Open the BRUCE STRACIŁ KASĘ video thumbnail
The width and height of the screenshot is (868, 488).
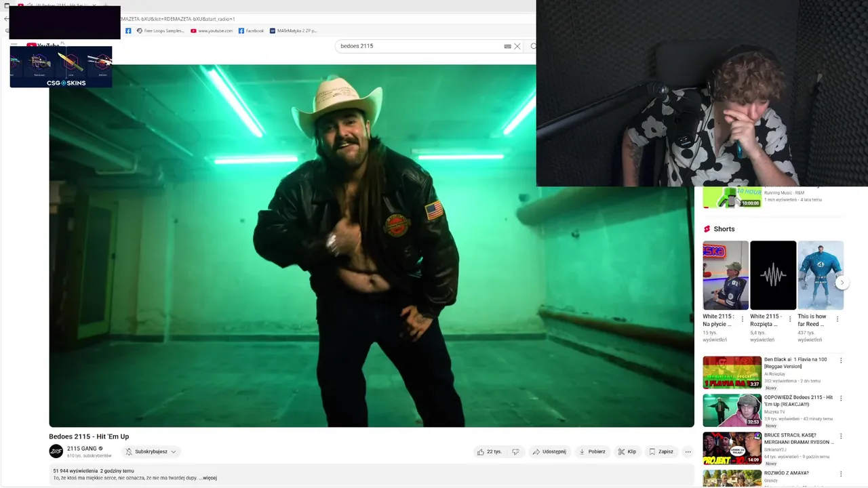tap(732, 448)
